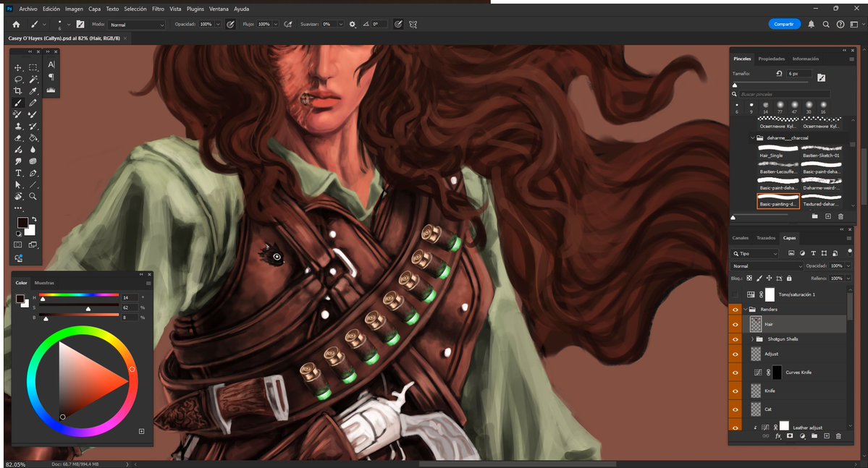Screen dimensions: 868x468
Task: Open the Histogram panel icon
Action: coord(51,90)
